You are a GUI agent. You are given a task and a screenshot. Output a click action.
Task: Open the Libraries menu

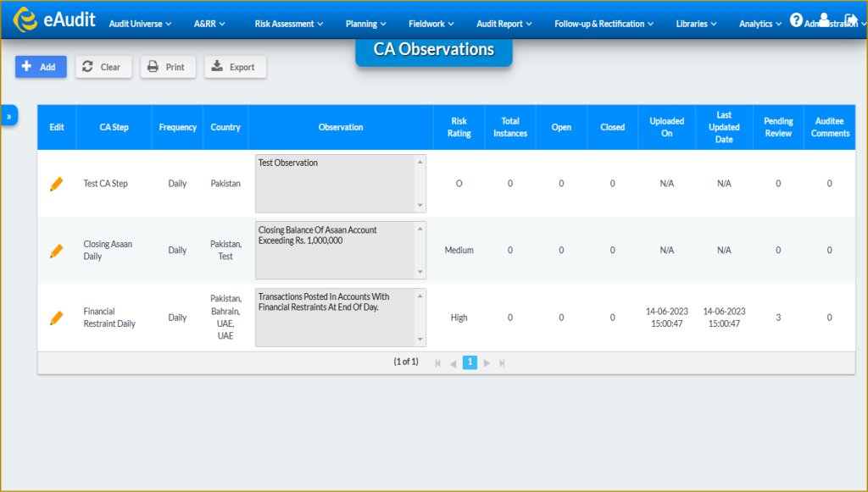[697, 24]
